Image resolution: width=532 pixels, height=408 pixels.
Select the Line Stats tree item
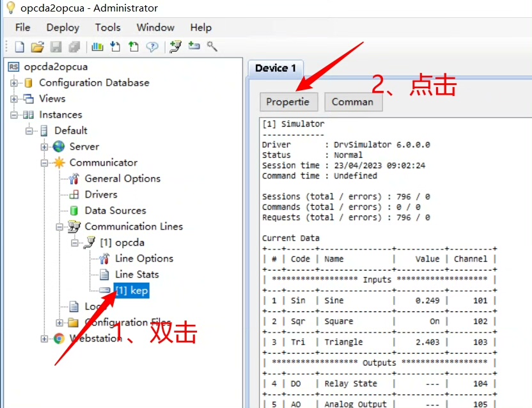[x=137, y=274]
